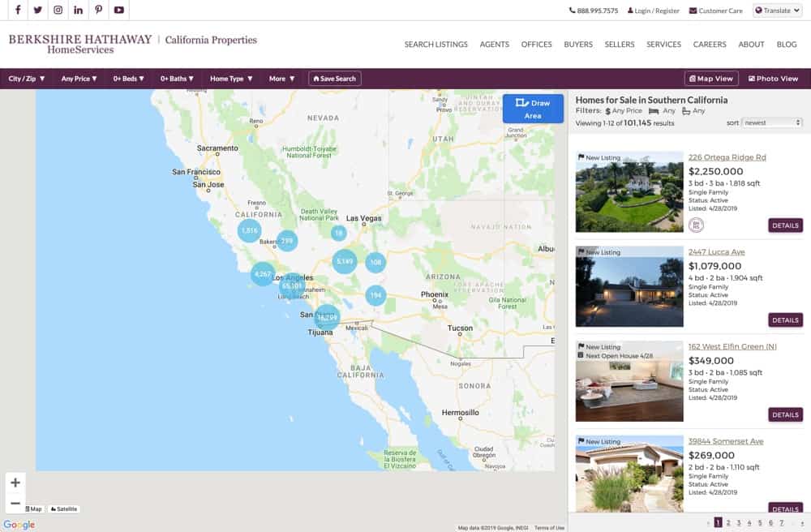This screenshot has height=532, width=811.
Task: Change the sort order dropdown
Action: [x=772, y=122]
